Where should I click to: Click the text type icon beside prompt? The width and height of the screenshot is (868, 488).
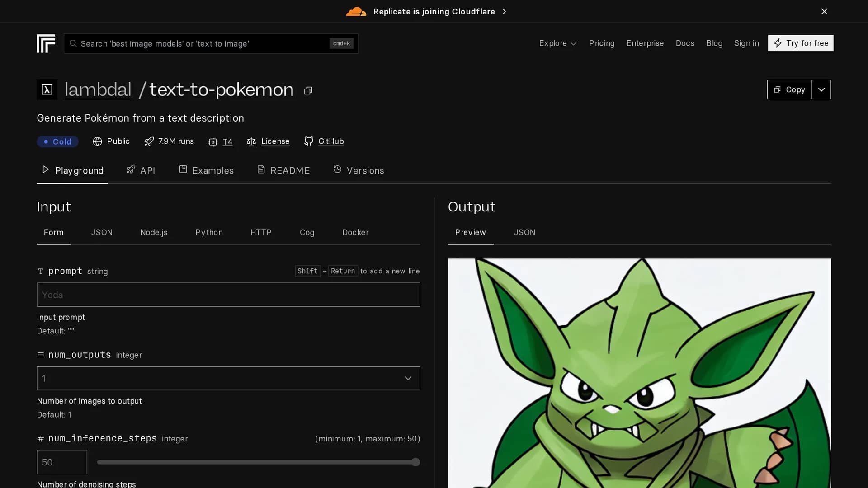[x=41, y=271]
